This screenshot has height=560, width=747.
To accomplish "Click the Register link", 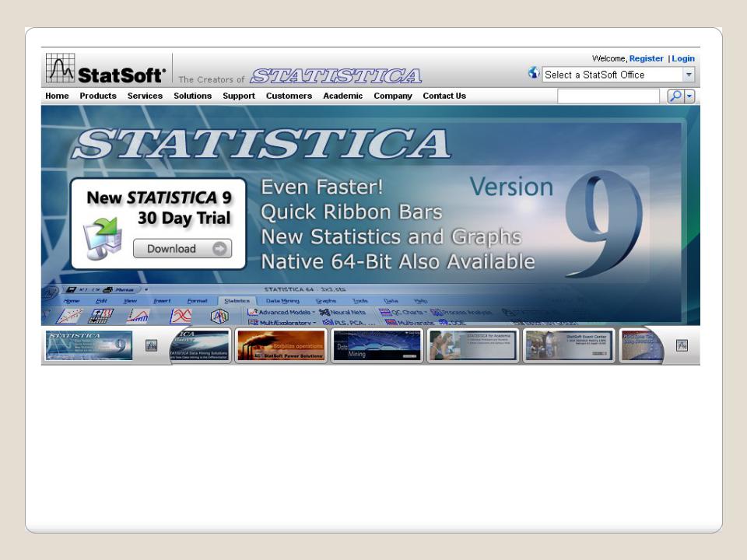I will tap(646, 58).
